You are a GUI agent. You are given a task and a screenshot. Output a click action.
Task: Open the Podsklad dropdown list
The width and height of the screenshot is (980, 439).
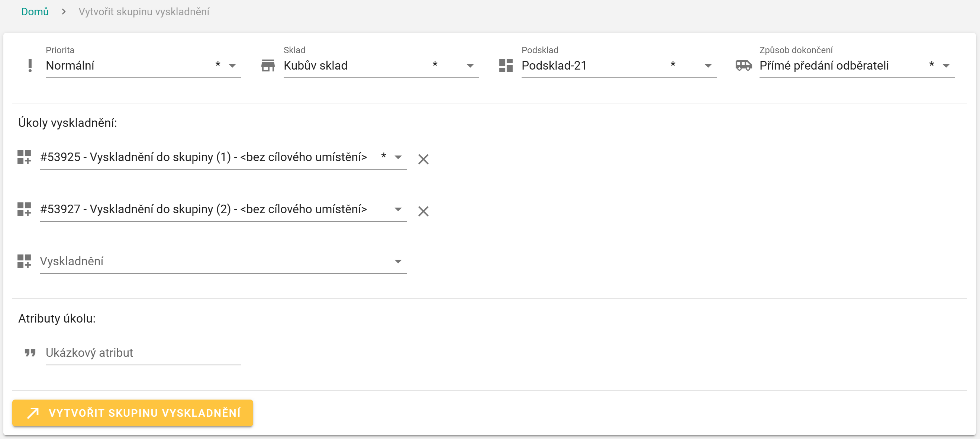click(707, 66)
